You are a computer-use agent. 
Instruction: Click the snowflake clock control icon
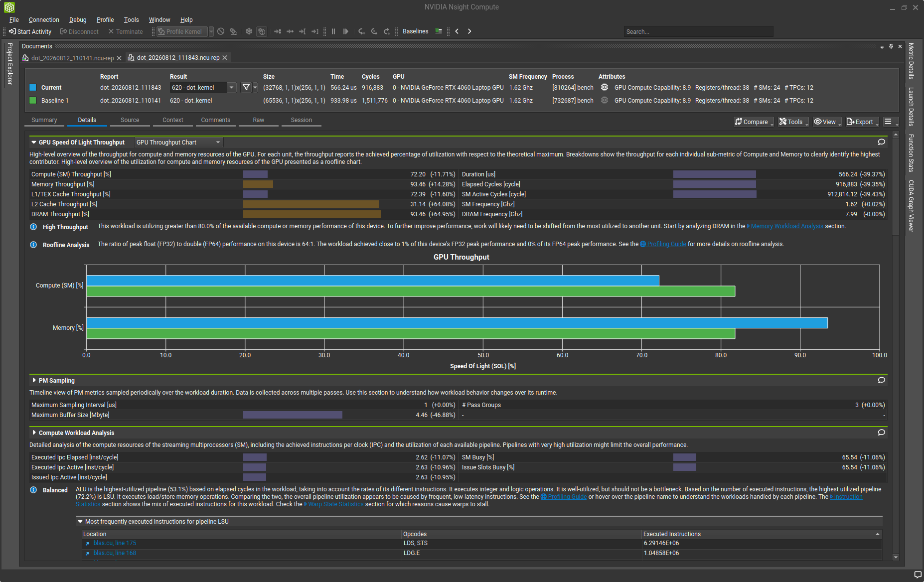pyautogui.click(x=249, y=31)
